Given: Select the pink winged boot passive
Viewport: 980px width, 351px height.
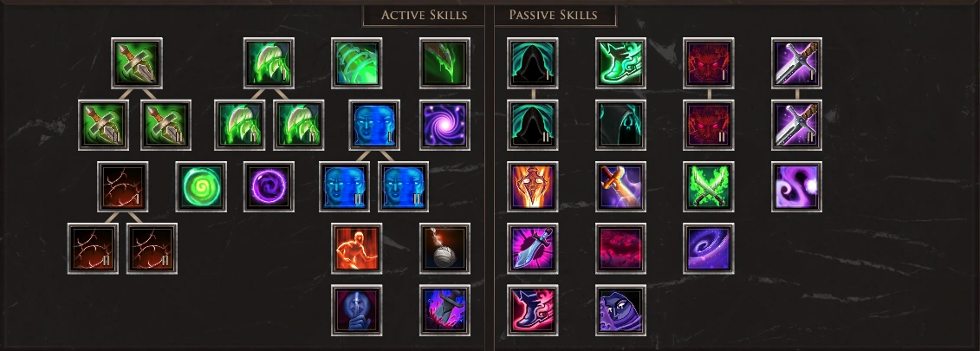Looking at the screenshot, I should [x=533, y=310].
